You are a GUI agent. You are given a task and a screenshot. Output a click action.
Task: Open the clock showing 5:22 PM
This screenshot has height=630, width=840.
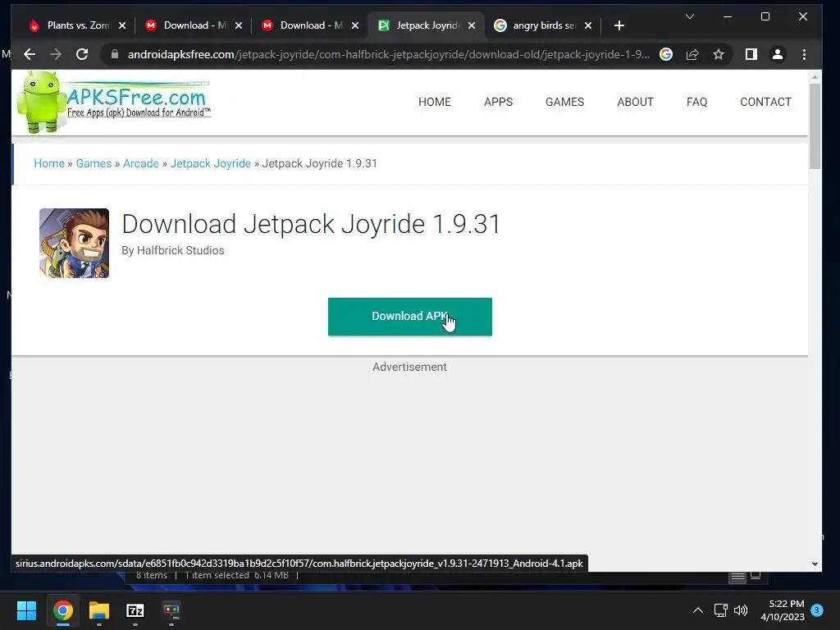(x=782, y=610)
